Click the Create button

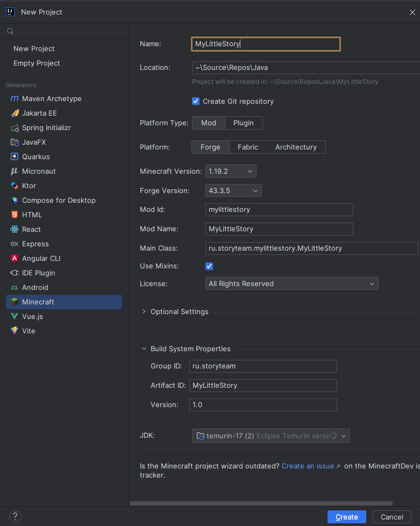click(347, 517)
